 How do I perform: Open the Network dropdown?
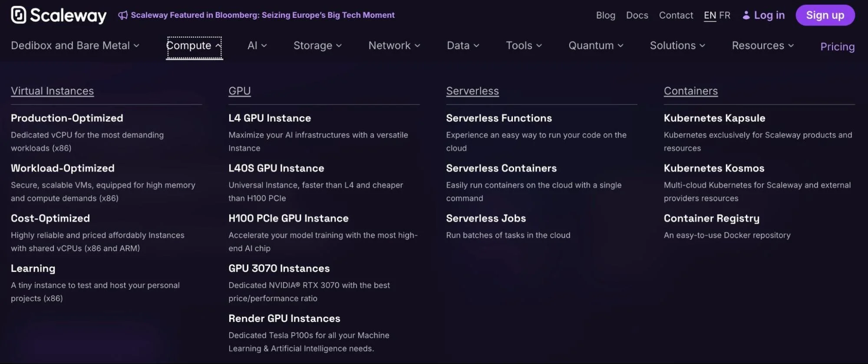pyautogui.click(x=394, y=46)
